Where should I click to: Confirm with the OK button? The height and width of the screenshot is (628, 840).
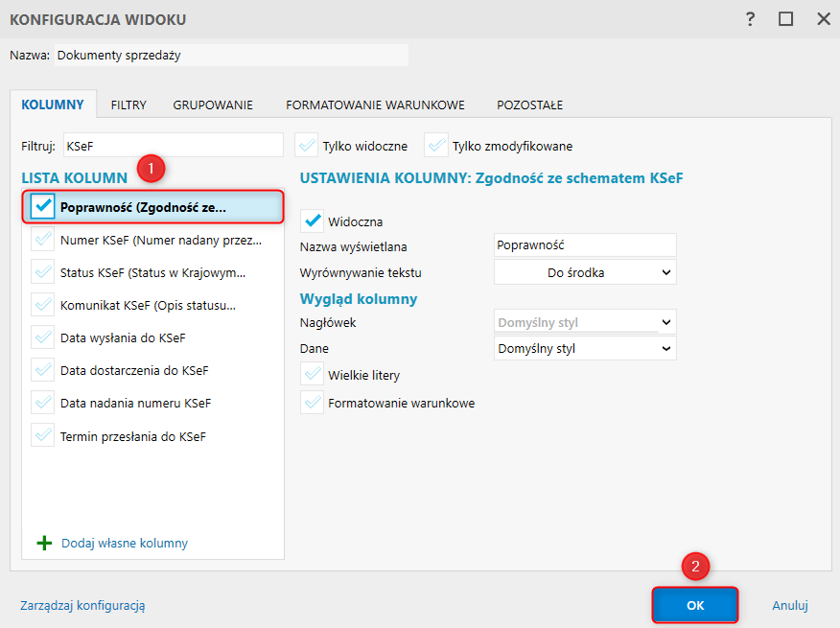click(x=695, y=605)
